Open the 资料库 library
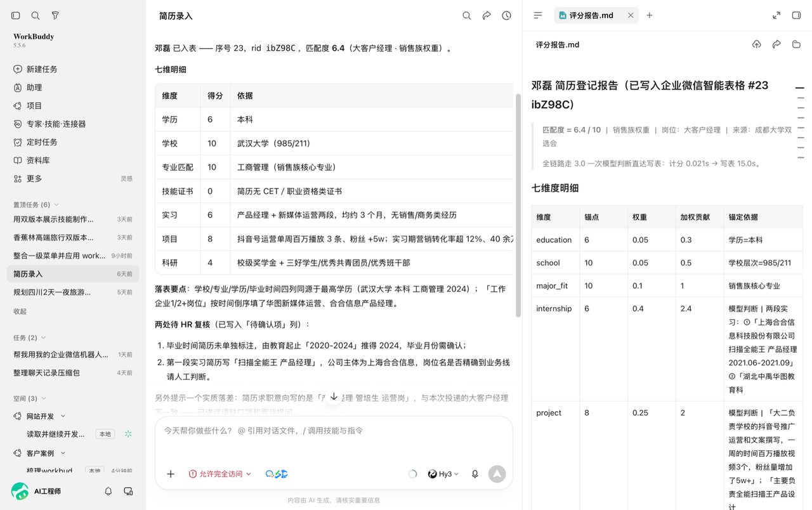The width and height of the screenshot is (812, 510). (x=73, y=160)
